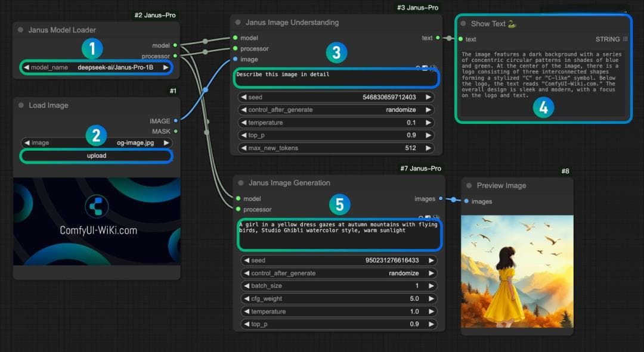Click the model input port on Janus Image Understanding
The width and height of the screenshot is (644, 352).
tap(236, 38)
